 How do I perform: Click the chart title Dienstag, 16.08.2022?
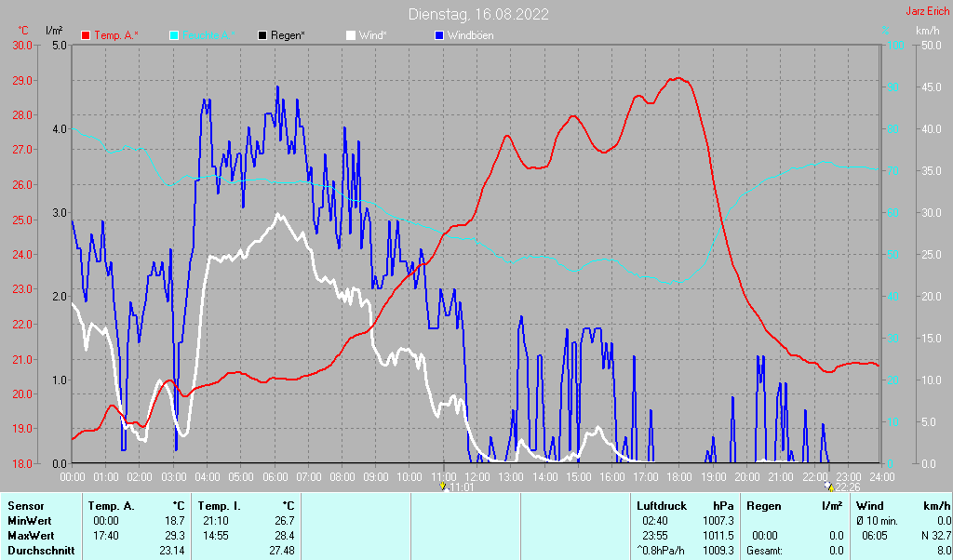click(478, 14)
